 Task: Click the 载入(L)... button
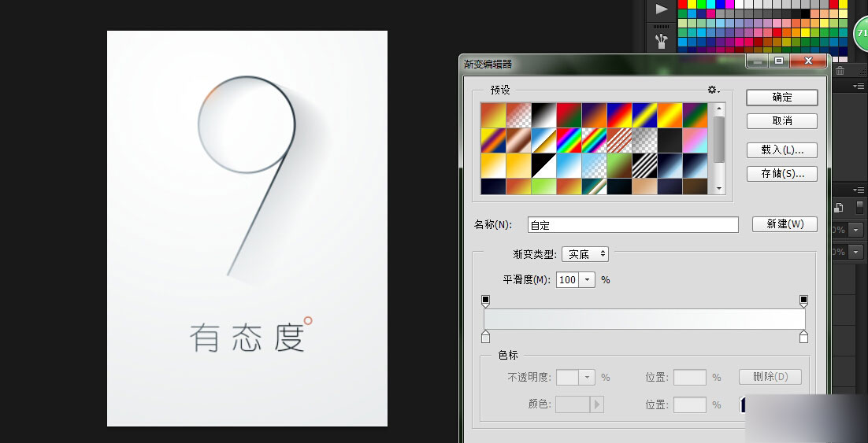click(x=781, y=150)
